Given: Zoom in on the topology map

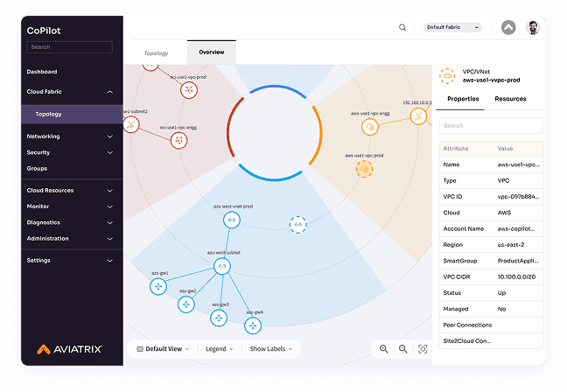Looking at the screenshot, I should coord(383,348).
